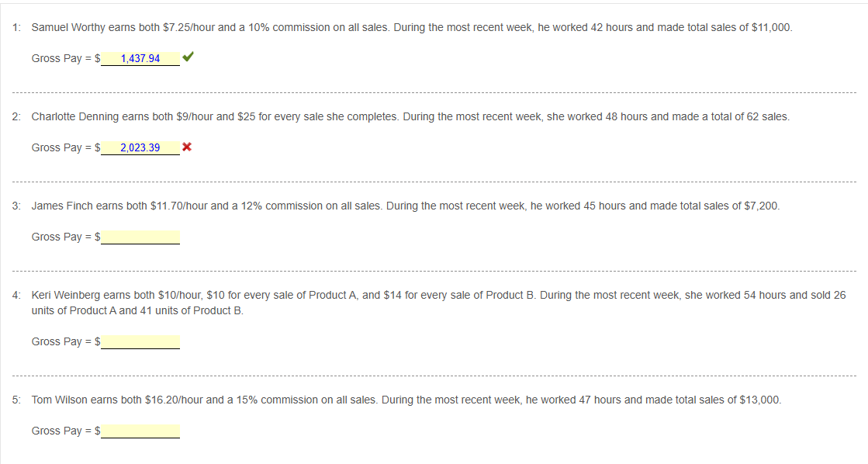Click the Gross Pay input for Tom Wilson

pyautogui.click(x=140, y=430)
